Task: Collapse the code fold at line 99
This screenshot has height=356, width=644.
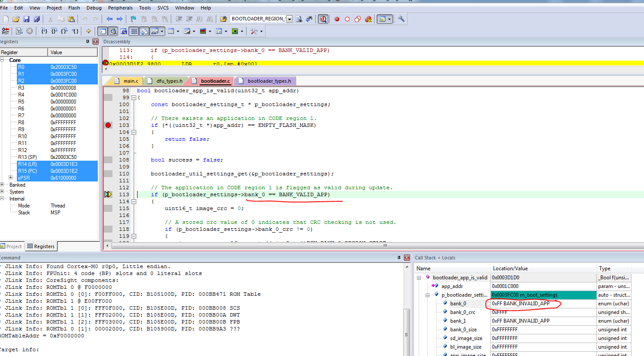Action: tap(134, 97)
